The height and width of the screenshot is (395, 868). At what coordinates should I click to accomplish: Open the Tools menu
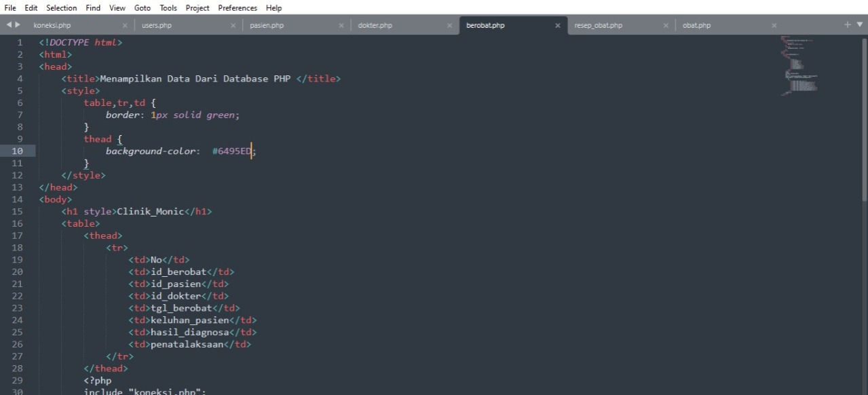[168, 8]
